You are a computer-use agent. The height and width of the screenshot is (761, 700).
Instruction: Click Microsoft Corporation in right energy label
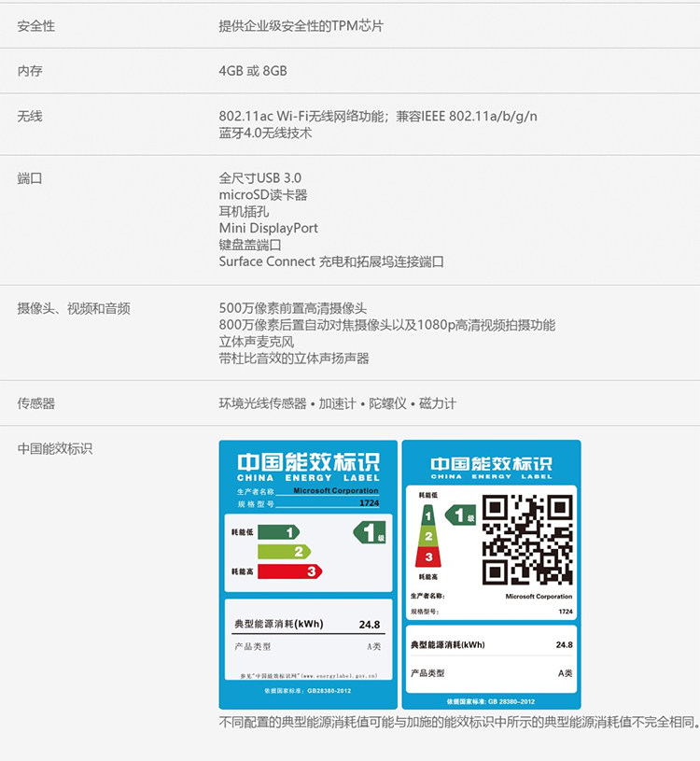539,597
